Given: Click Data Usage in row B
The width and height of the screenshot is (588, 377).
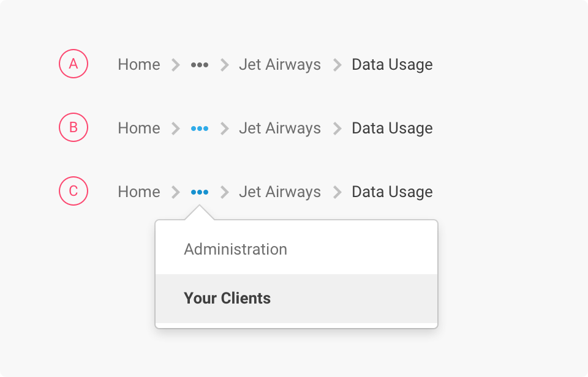Looking at the screenshot, I should click(x=392, y=129).
